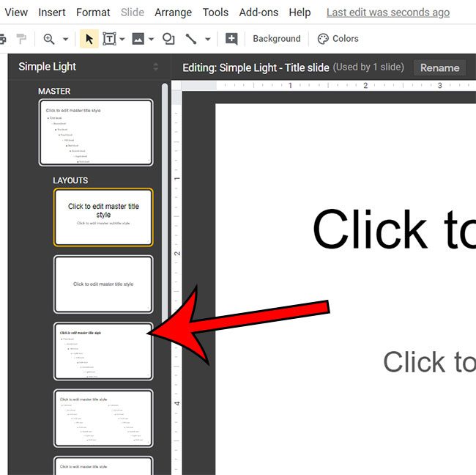This screenshot has height=475, width=476.
Task: Click the Add comment plus icon
Action: [x=231, y=39]
